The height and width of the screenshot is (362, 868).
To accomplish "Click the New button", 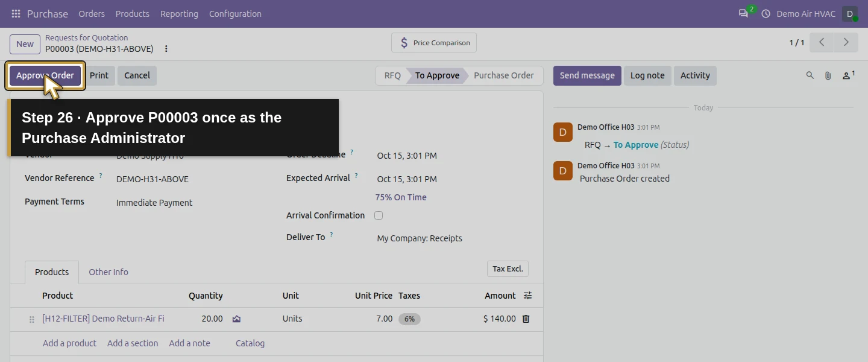I will pyautogui.click(x=25, y=44).
